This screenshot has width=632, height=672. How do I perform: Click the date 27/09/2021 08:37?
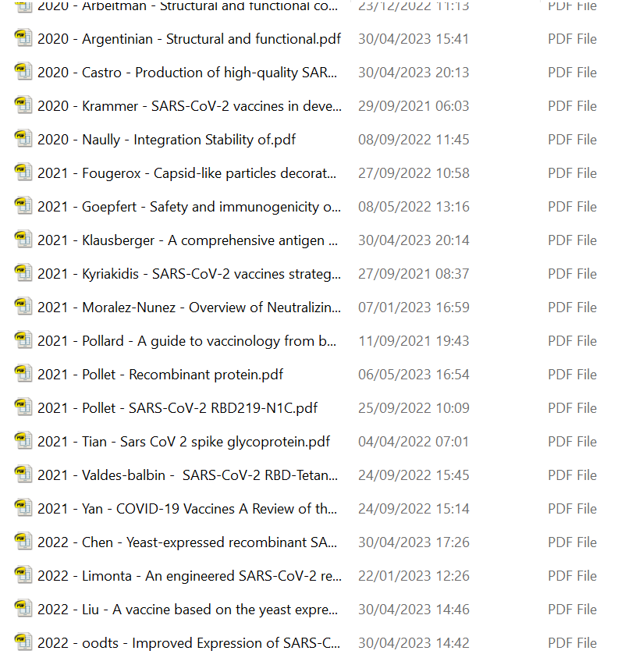click(x=414, y=274)
